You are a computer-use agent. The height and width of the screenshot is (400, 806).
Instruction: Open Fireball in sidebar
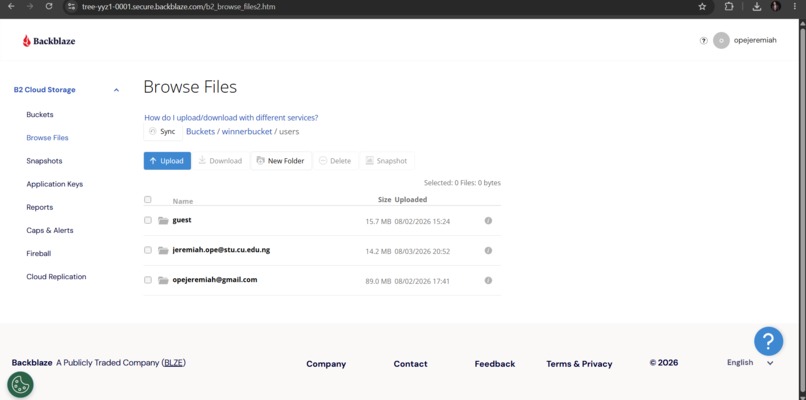click(39, 253)
